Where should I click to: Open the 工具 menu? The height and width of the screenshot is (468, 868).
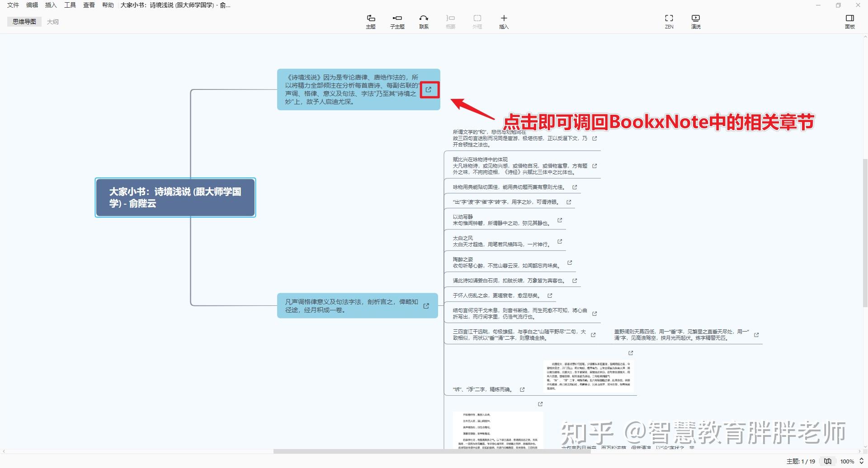(x=70, y=5)
